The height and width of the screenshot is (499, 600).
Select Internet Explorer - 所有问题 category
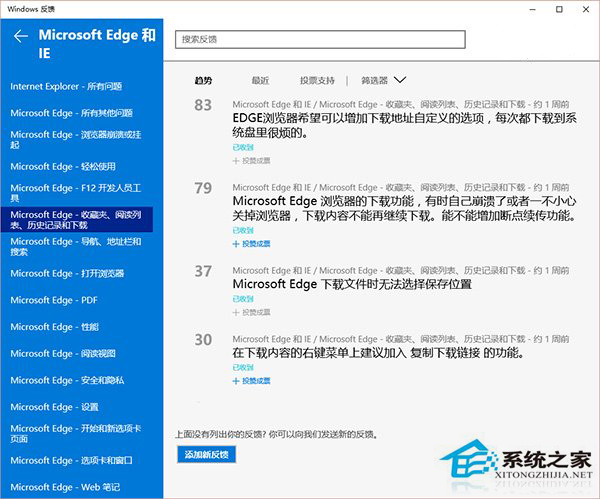click(66, 86)
